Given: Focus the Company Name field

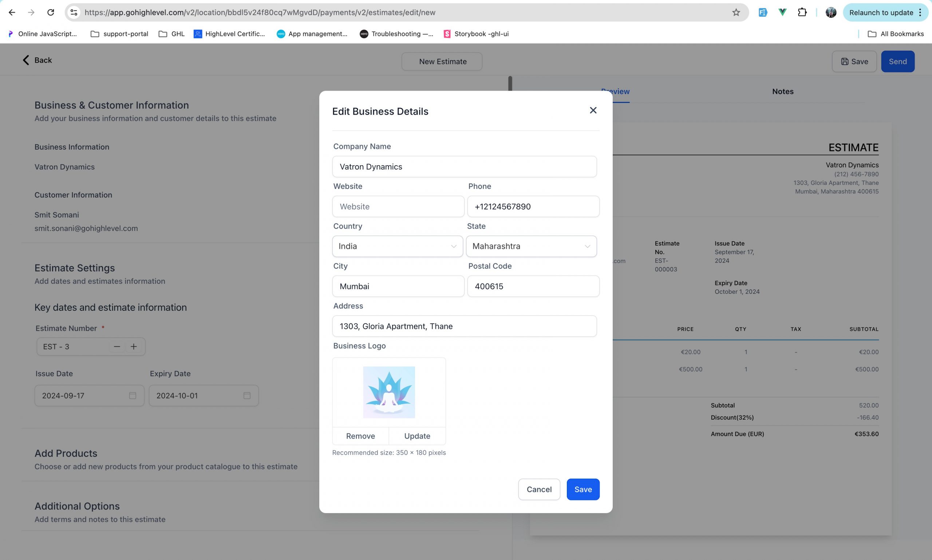Looking at the screenshot, I should (x=465, y=166).
